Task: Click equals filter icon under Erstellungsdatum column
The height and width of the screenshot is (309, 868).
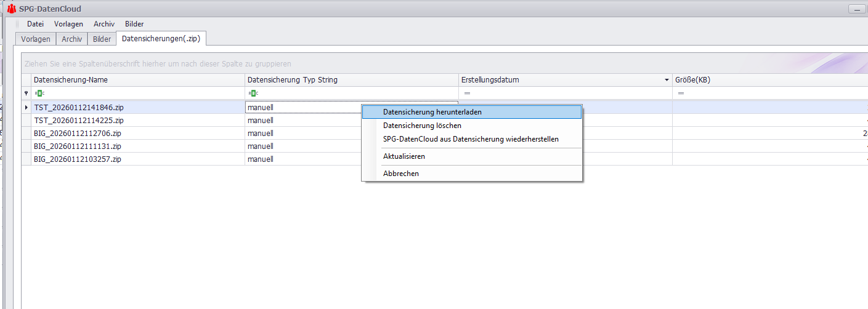Action: (x=467, y=94)
